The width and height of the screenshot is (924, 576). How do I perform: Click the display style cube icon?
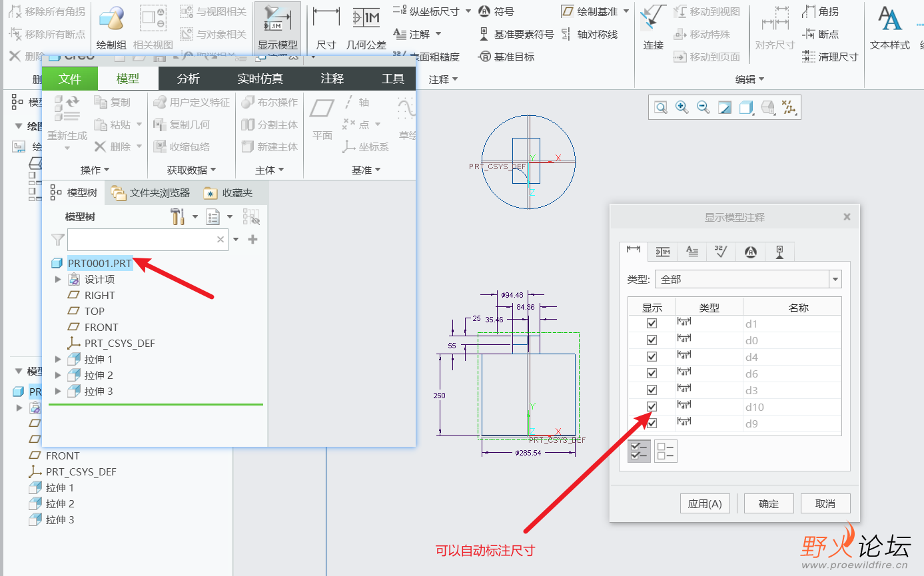(746, 107)
